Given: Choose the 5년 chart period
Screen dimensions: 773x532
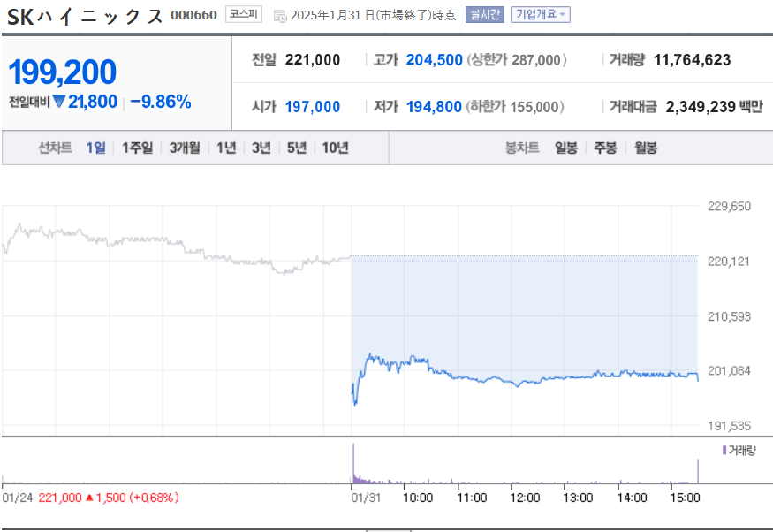Looking at the screenshot, I should [296, 148].
